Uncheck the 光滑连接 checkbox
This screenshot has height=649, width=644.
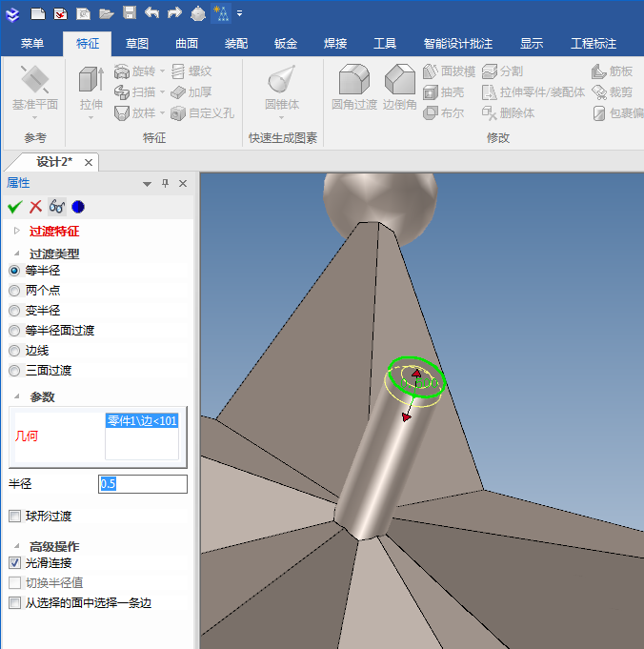tap(15, 563)
